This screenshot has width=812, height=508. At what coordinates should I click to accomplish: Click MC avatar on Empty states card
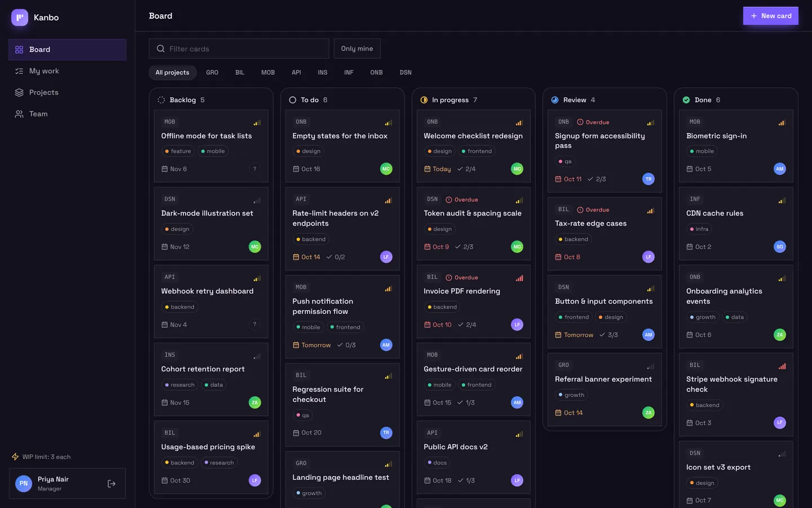(x=386, y=169)
